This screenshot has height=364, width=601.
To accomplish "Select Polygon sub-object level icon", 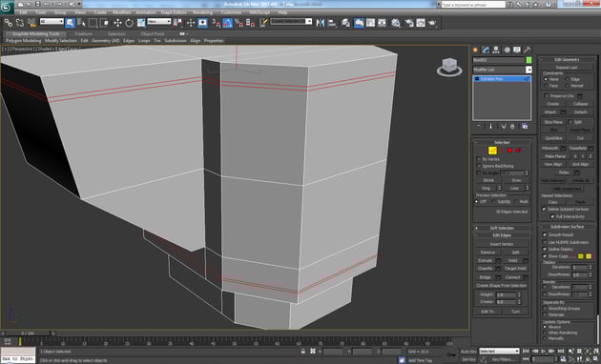I will point(509,151).
